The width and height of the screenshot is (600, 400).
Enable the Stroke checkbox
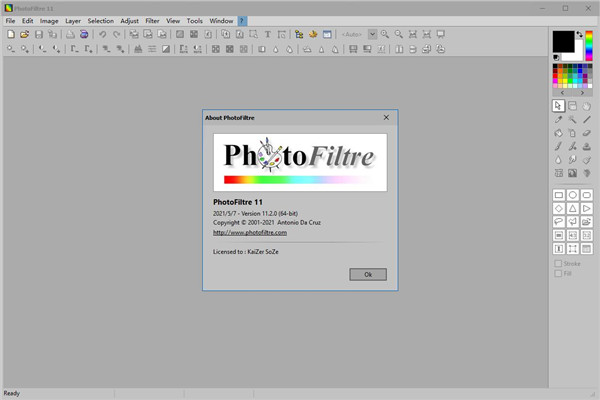(x=558, y=263)
